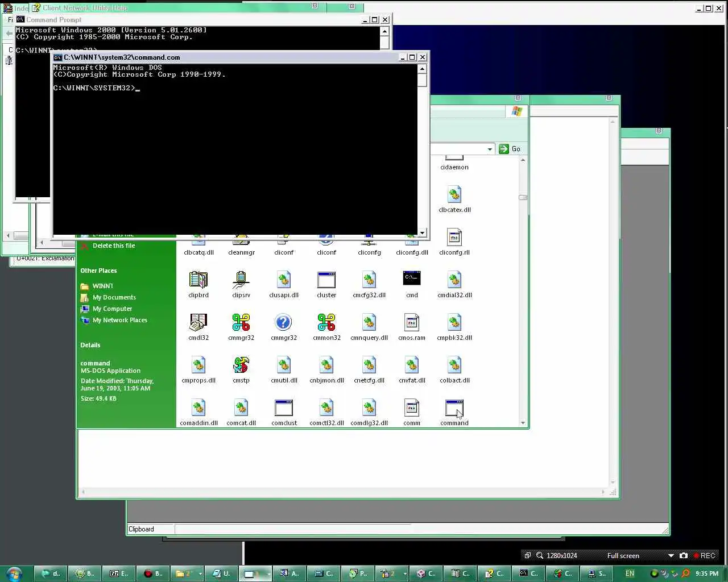The height and width of the screenshot is (582, 728).
Task: Select the command MS-DOS application icon
Action: [454, 408]
